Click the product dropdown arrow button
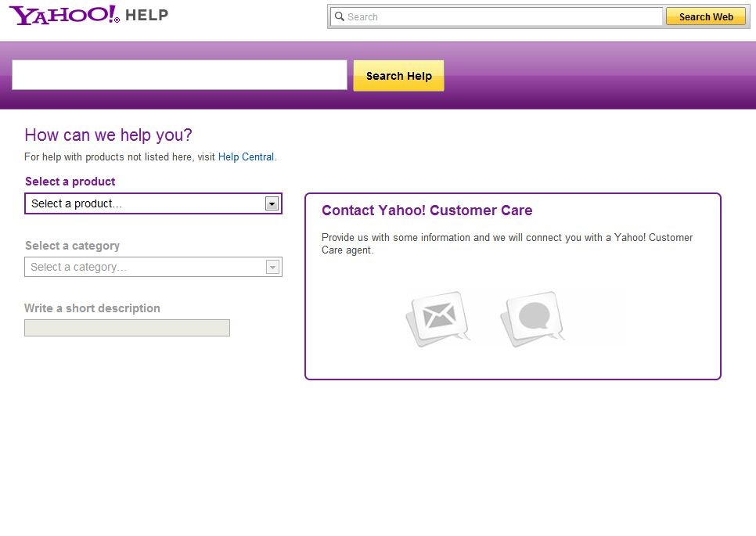Viewport: 756px width, 536px height. [x=272, y=203]
